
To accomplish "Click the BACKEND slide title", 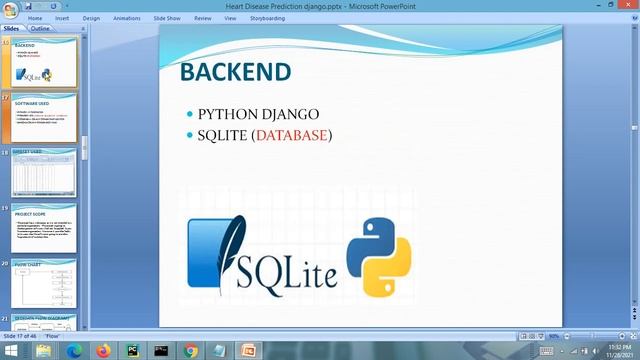I will coord(236,72).
